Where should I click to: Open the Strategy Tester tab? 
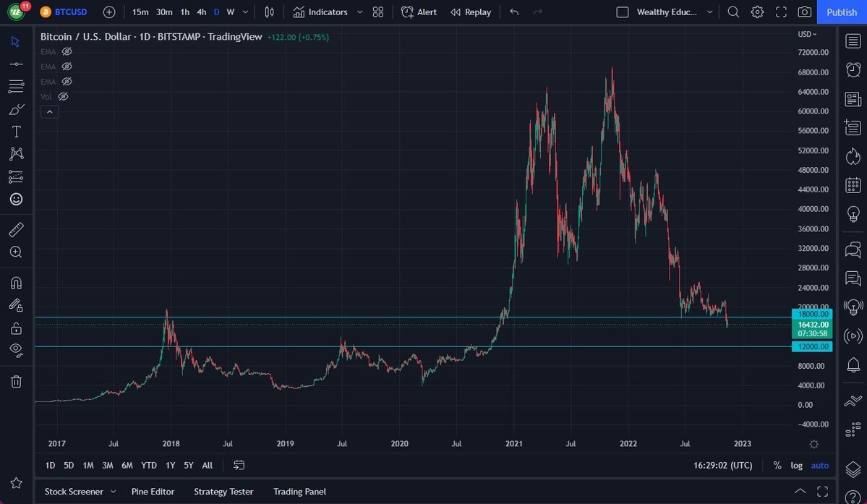click(x=223, y=491)
